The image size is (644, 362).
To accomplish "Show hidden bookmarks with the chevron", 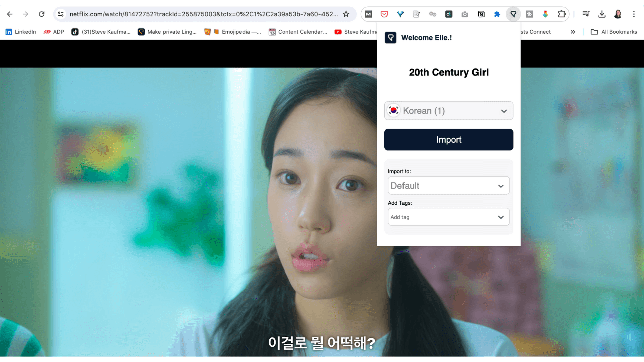I will tap(573, 32).
